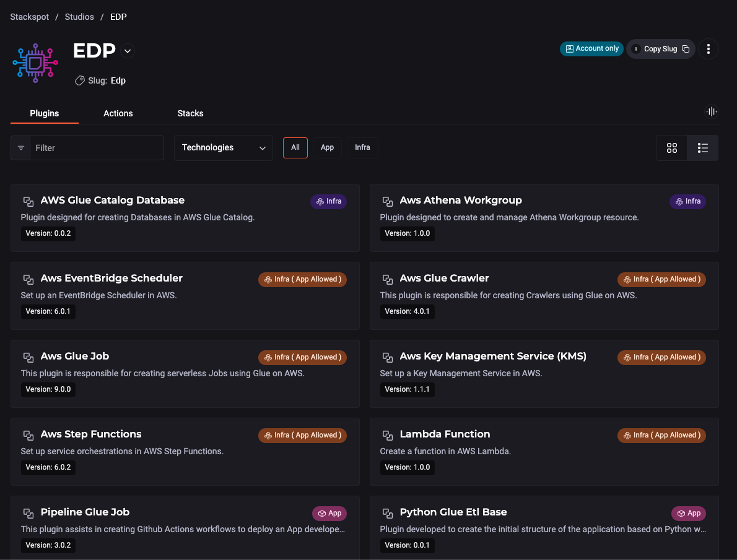Click Infra (App Allowed) badge on Aws Glue Crawler
The image size is (737, 560).
point(662,280)
